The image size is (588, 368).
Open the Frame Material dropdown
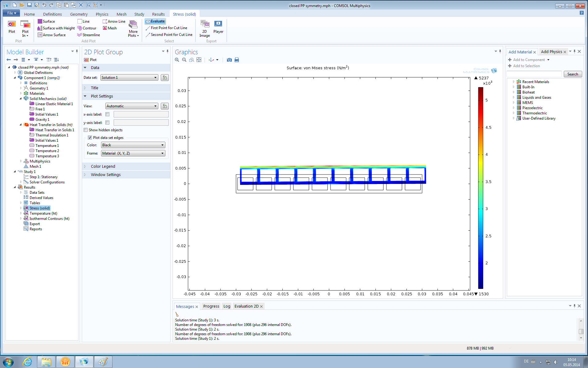(x=133, y=153)
